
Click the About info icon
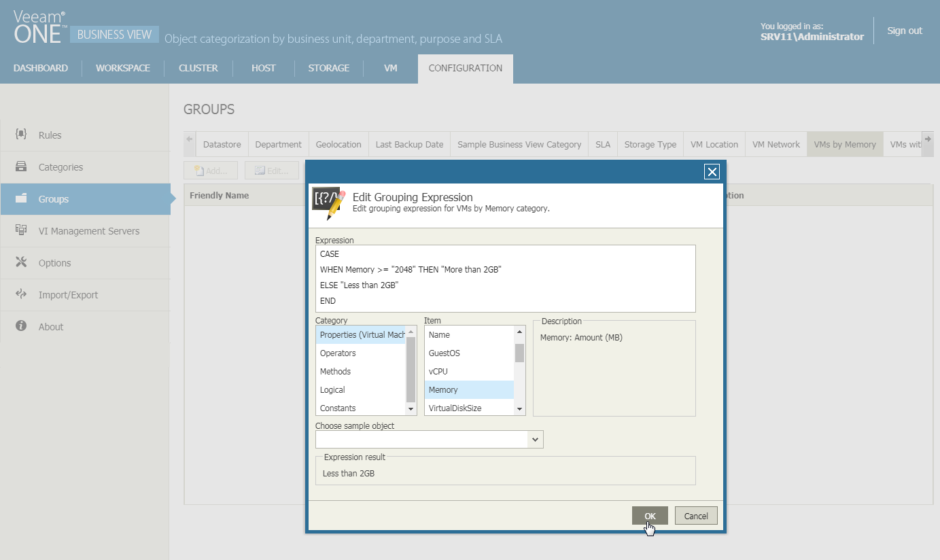click(x=21, y=326)
